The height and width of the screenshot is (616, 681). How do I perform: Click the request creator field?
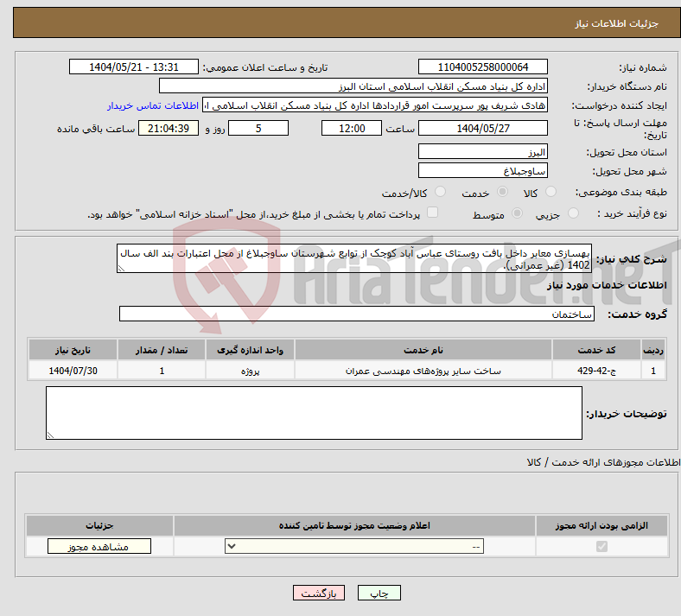point(375,105)
